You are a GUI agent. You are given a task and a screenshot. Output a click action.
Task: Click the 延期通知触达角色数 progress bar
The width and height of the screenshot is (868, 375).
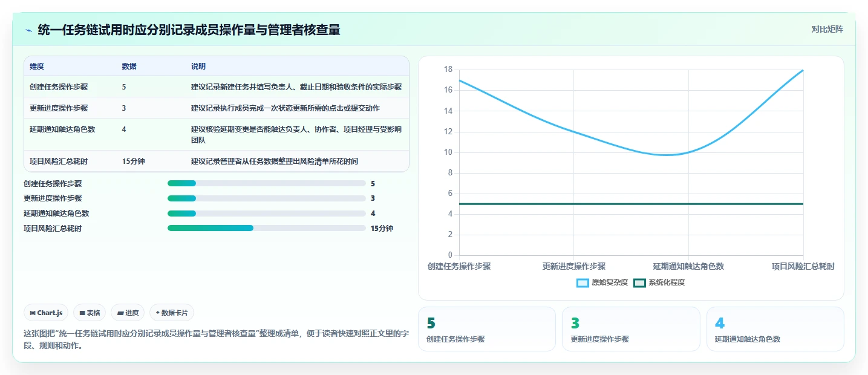pos(267,213)
